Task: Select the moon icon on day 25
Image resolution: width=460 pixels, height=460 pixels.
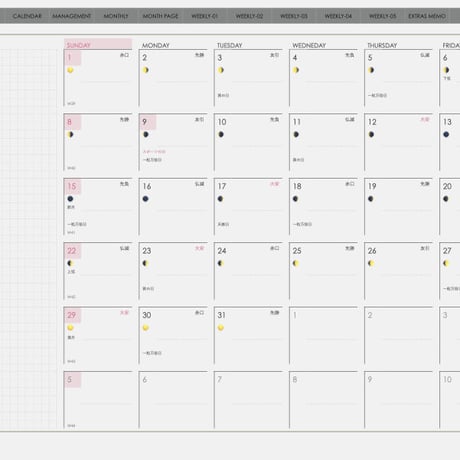Action: tap(296, 263)
